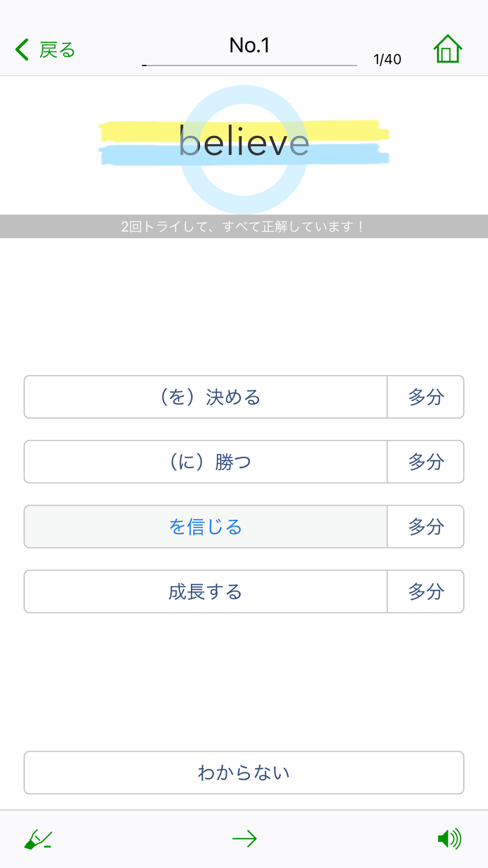Tap the green back chevron icon
The width and height of the screenshot is (488, 868).
22,50
